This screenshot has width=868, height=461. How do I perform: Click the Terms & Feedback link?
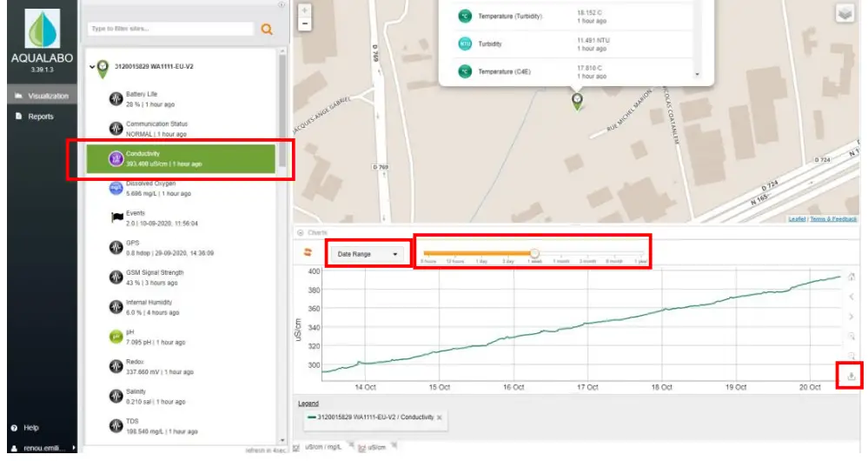click(x=833, y=219)
